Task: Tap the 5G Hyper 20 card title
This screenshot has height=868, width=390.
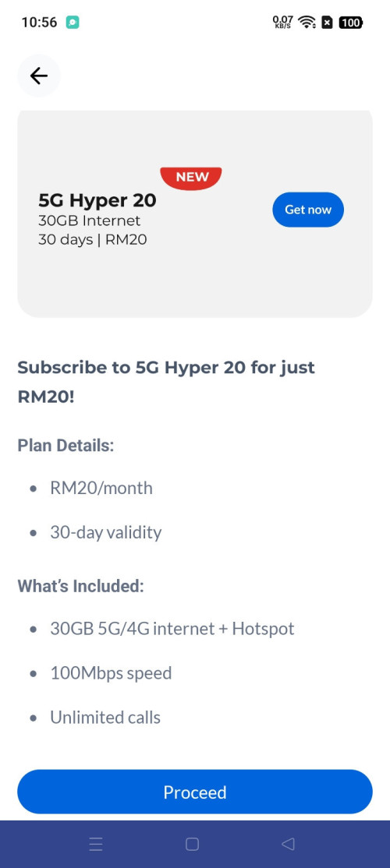Action: tap(97, 200)
